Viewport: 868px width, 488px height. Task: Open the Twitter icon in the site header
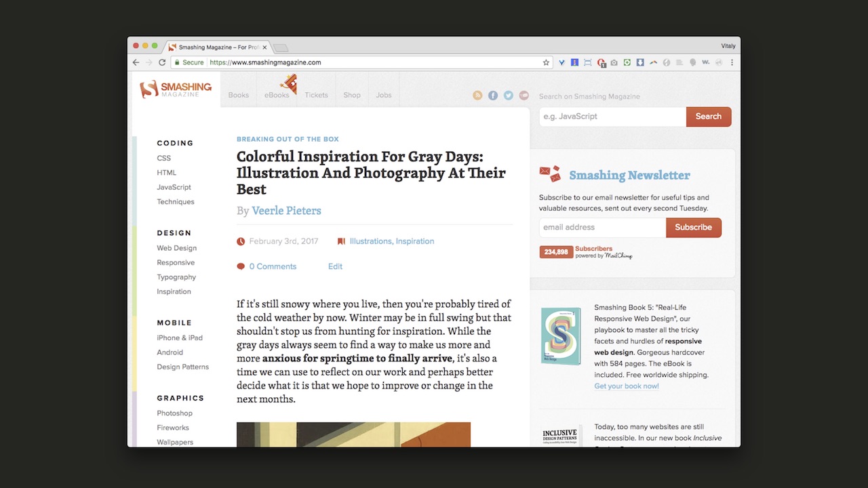point(509,96)
